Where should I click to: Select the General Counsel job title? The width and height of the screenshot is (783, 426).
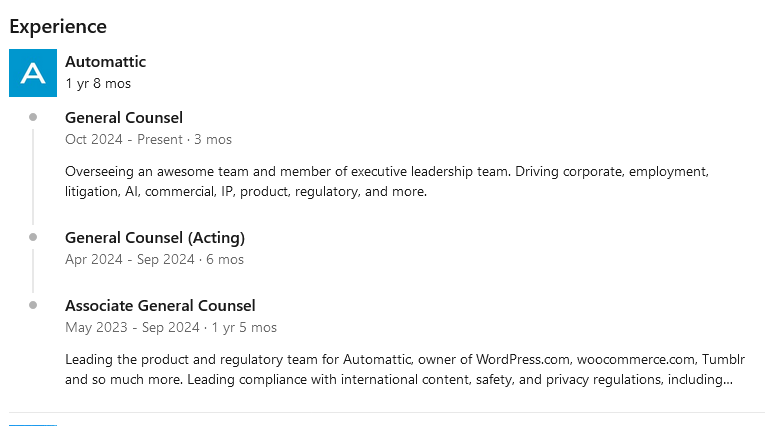124,118
